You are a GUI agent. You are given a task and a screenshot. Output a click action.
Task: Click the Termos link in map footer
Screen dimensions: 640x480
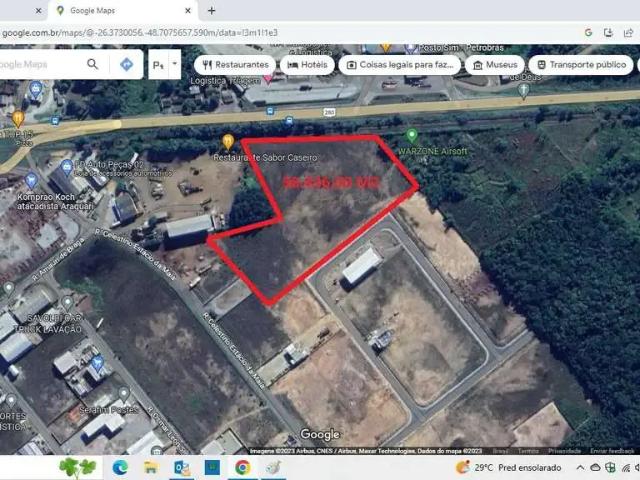point(528,451)
